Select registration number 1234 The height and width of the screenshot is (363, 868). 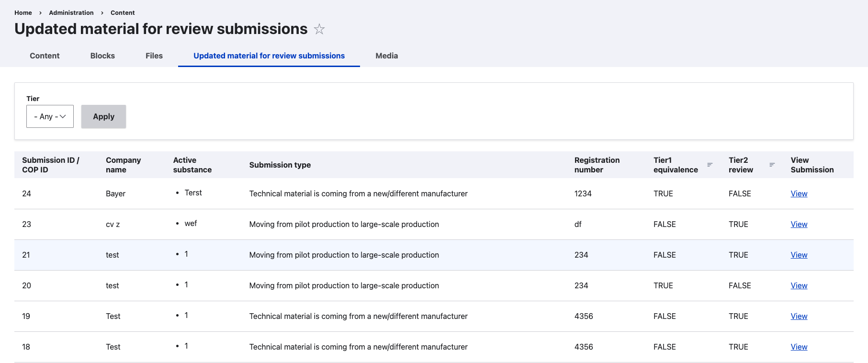tap(583, 193)
